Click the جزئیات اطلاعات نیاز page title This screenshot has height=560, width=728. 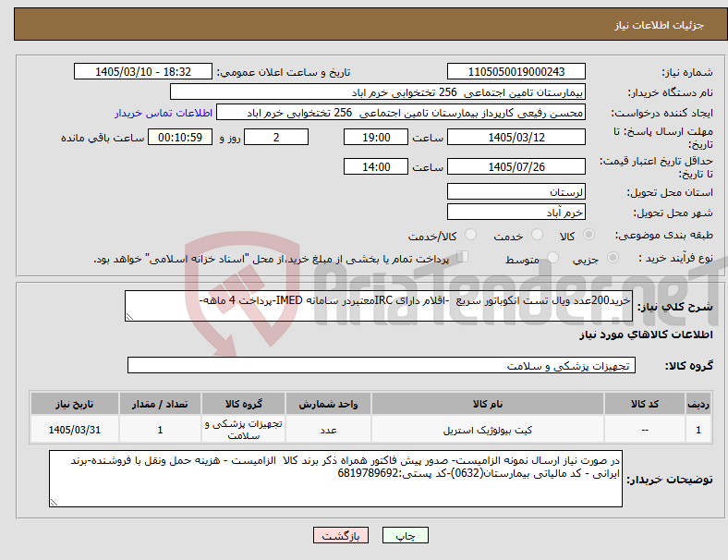(660, 25)
